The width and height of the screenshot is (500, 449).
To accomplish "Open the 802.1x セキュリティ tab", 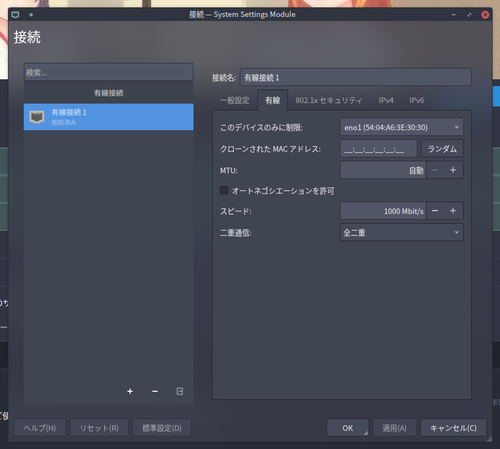I will click(x=328, y=100).
